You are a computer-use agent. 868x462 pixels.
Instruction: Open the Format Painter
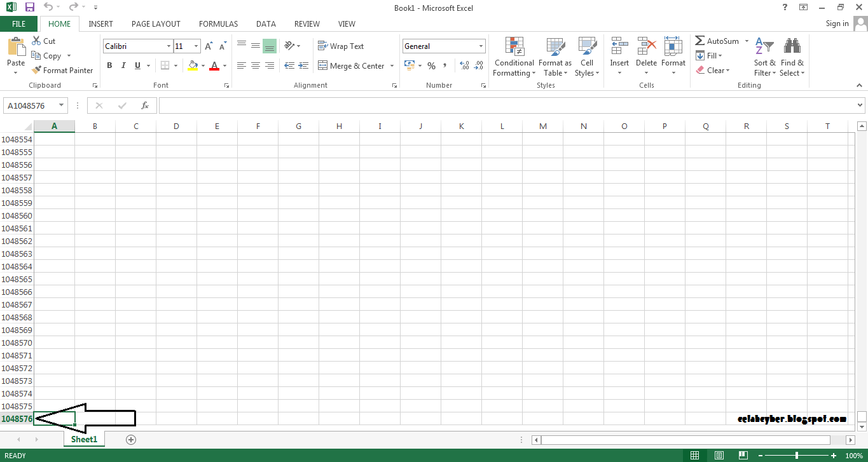[x=62, y=70]
